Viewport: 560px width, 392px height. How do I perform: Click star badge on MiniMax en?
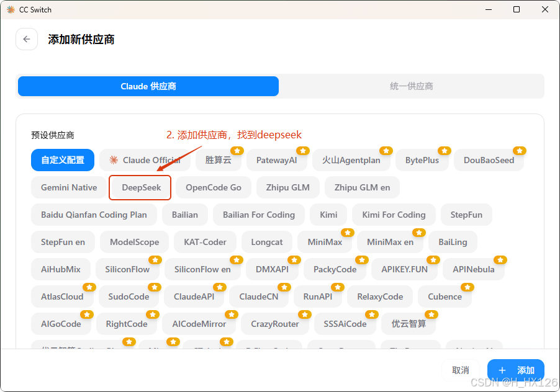(x=419, y=233)
